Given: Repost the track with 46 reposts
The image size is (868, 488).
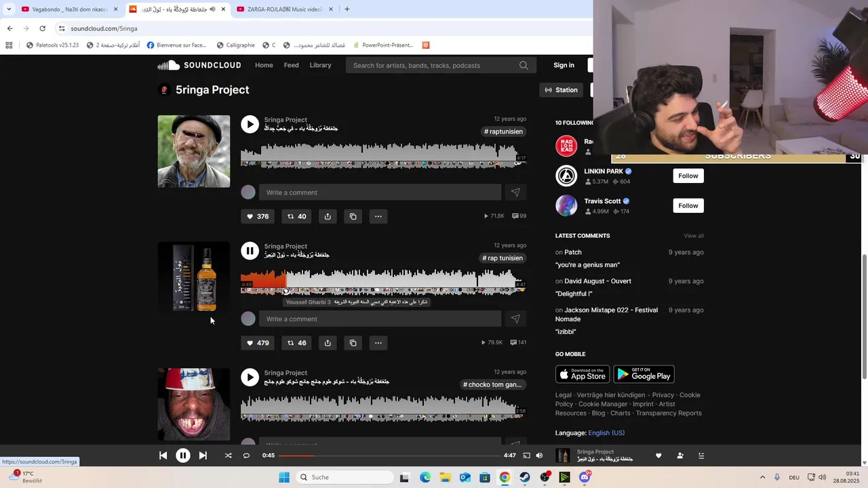Looking at the screenshot, I should click(296, 343).
